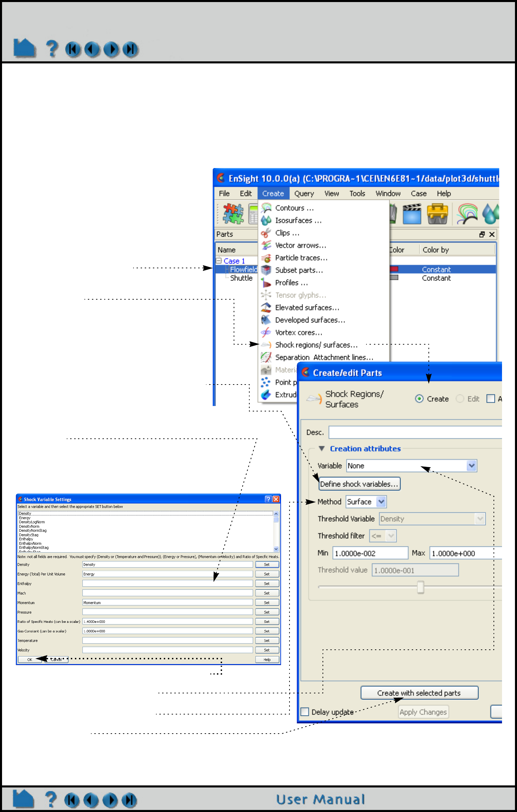The image size is (517, 812).
Task: Click the question mark in Shock Variable Settings title bar
Action: pos(268,499)
